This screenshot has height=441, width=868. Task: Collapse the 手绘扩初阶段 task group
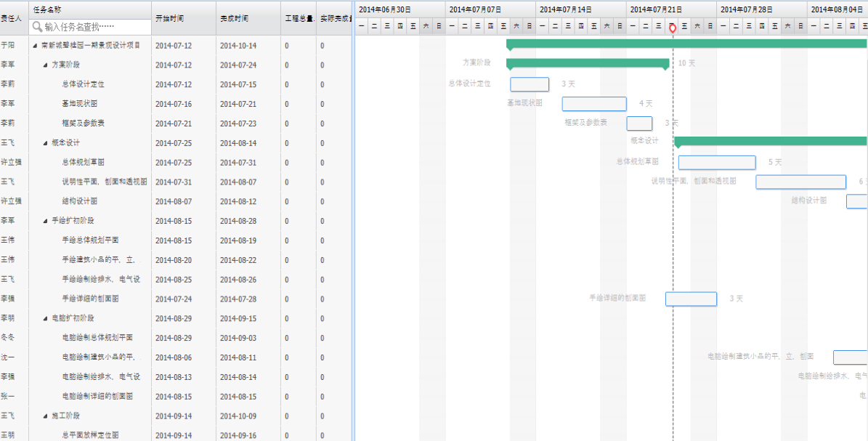coord(45,220)
